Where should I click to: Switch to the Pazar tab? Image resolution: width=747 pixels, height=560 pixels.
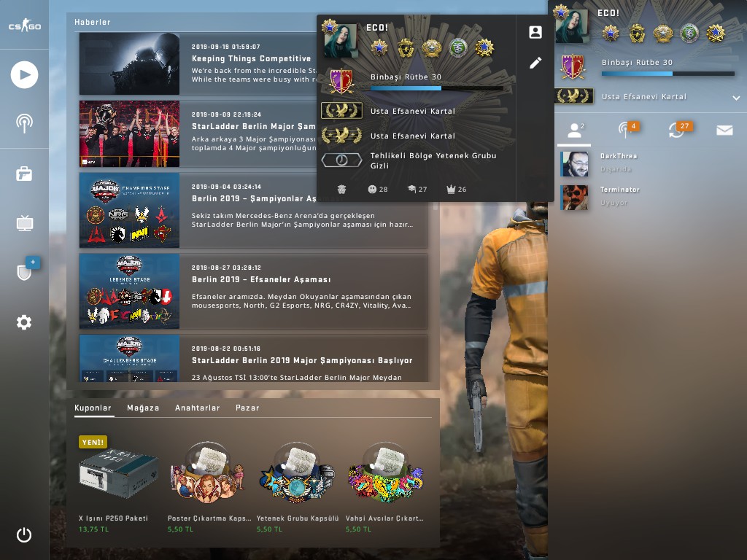tap(247, 408)
